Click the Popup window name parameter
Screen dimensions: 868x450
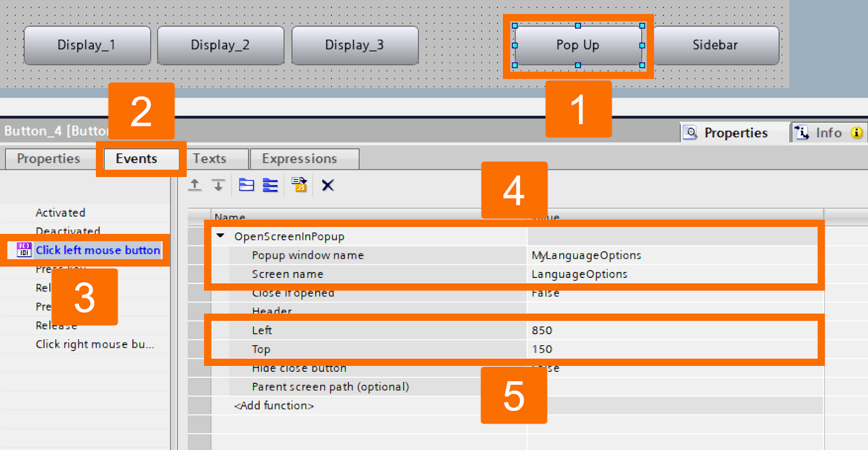(308, 255)
